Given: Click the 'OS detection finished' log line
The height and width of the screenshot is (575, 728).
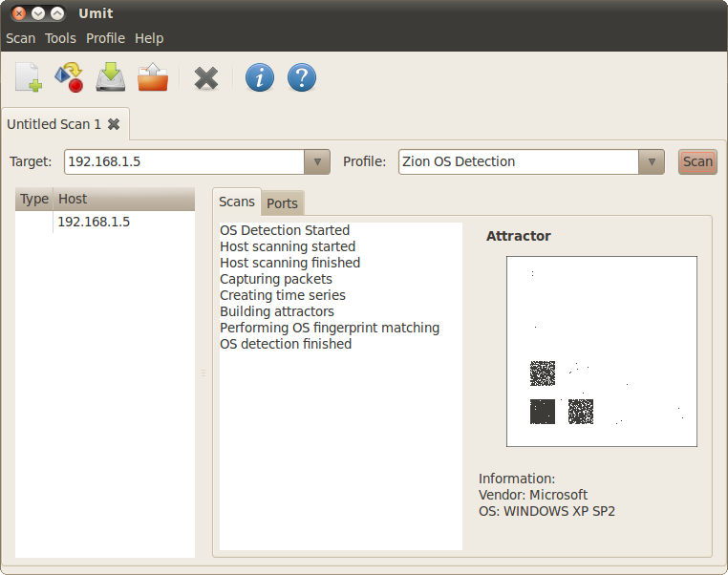Looking at the screenshot, I should coord(286,344).
